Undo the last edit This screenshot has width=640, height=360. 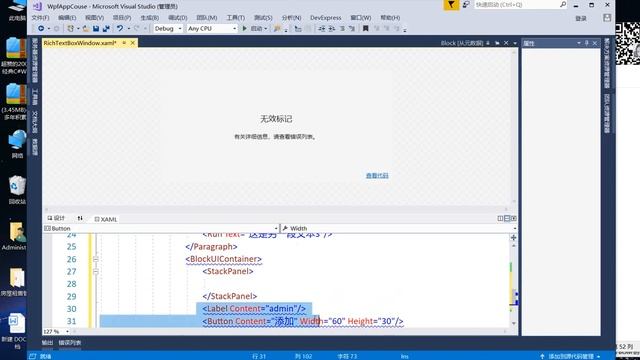[120, 29]
